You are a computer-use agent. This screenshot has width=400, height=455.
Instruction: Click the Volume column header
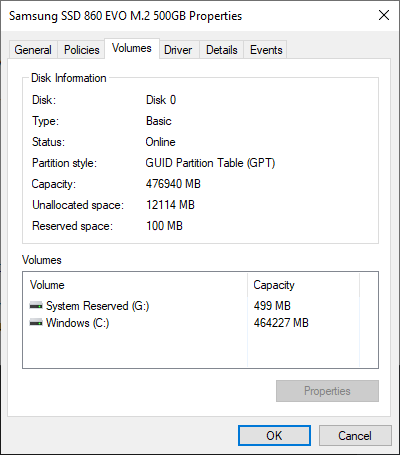point(136,285)
